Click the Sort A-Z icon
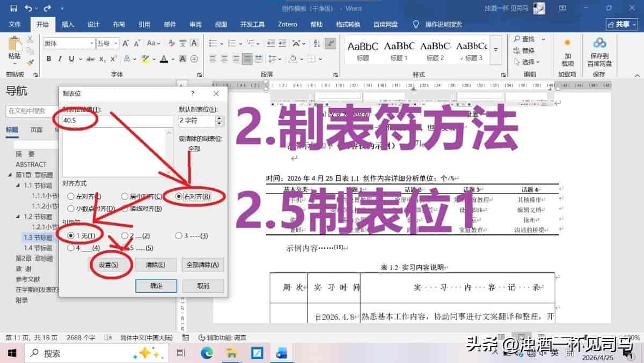This screenshot has height=363, width=644. [x=317, y=43]
